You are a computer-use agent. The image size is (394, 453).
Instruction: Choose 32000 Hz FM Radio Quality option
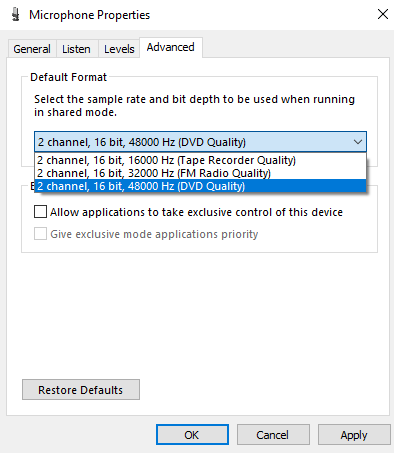(200, 173)
